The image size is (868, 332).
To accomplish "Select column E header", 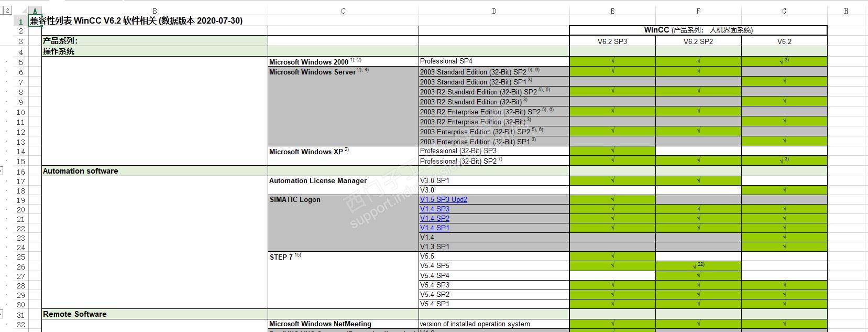I will [x=612, y=11].
